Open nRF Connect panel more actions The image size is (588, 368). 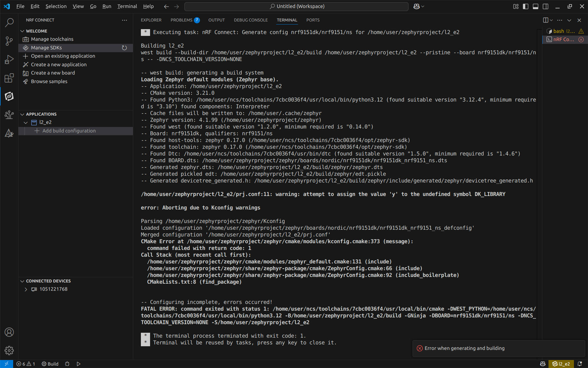[x=124, y=20]
